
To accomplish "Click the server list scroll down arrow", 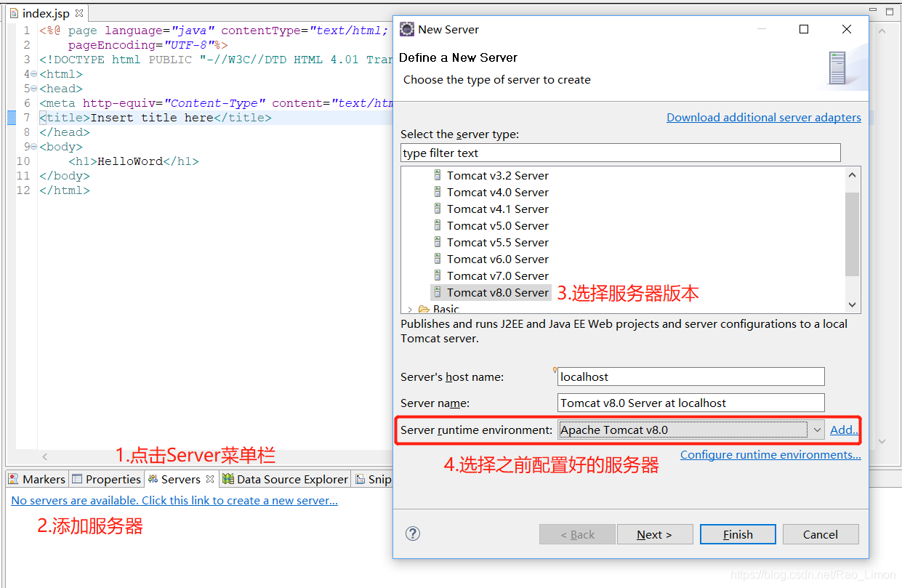I will [853, 305].
